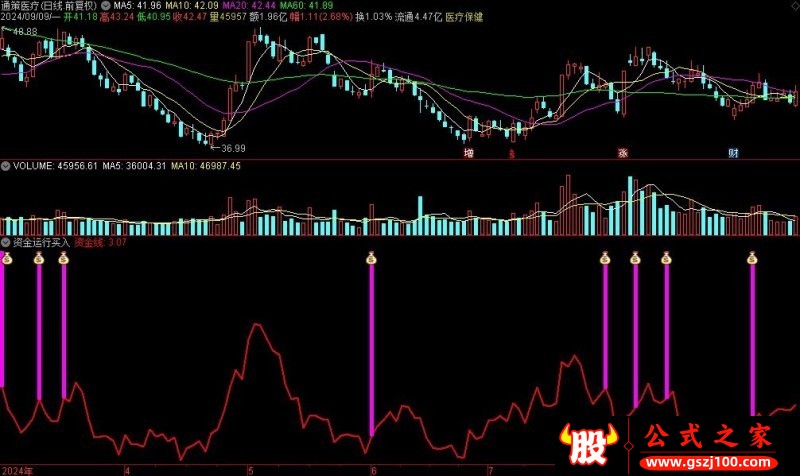The height and width of the screenshot is (476, 800).
Task: Click the 资金运行买入 indicator name
Action: [41, 242]
